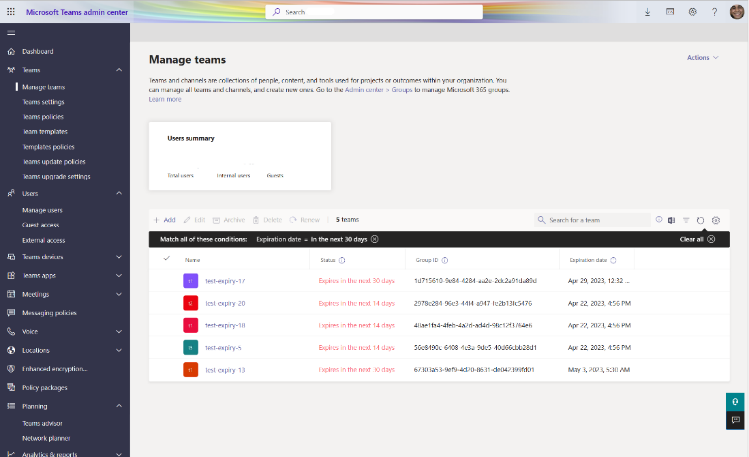Collapse the Planning section chevron
This screenshot has height=457, width=749.
coord(119,406)
